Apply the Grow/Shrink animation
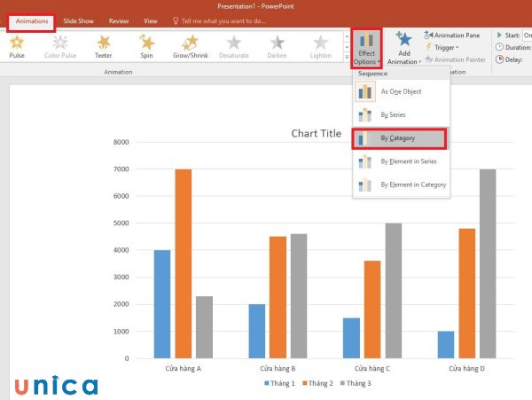Viewport: 532px width, 400px height. 191,46
